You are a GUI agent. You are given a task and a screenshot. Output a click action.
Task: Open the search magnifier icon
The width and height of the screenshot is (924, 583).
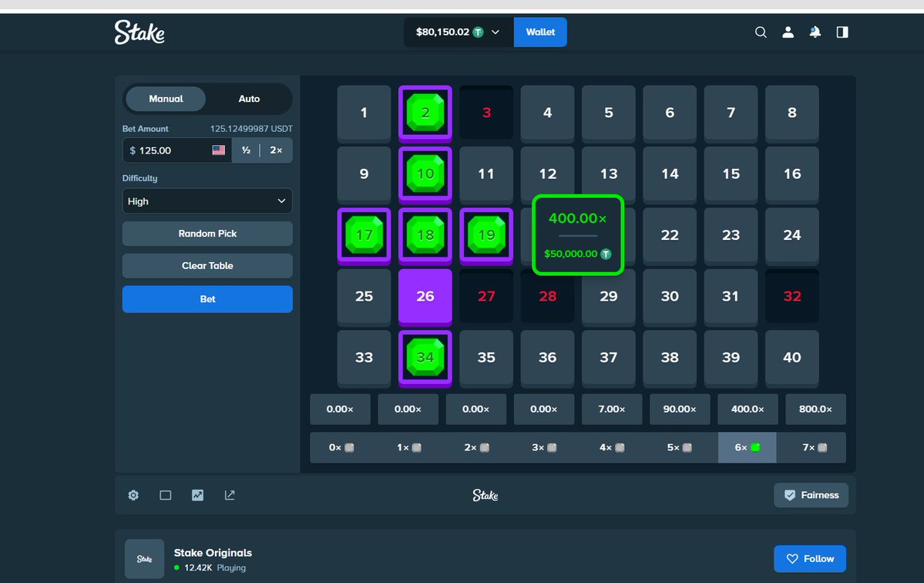coord(761,32)
